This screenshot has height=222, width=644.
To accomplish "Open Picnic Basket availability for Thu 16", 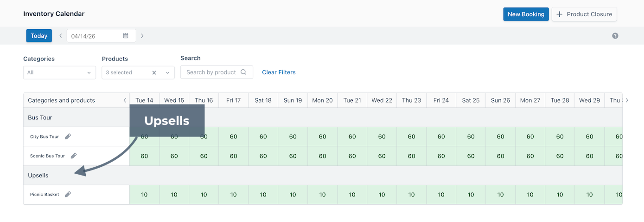I will tap(204, 195).
